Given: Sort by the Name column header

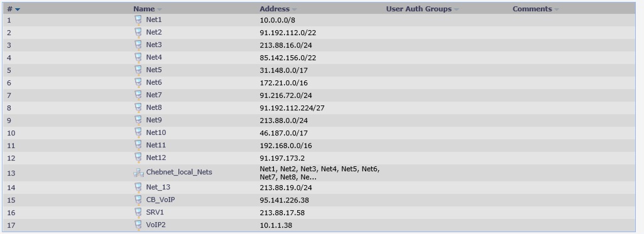Looking at the screenshot, I should (144, 9).
